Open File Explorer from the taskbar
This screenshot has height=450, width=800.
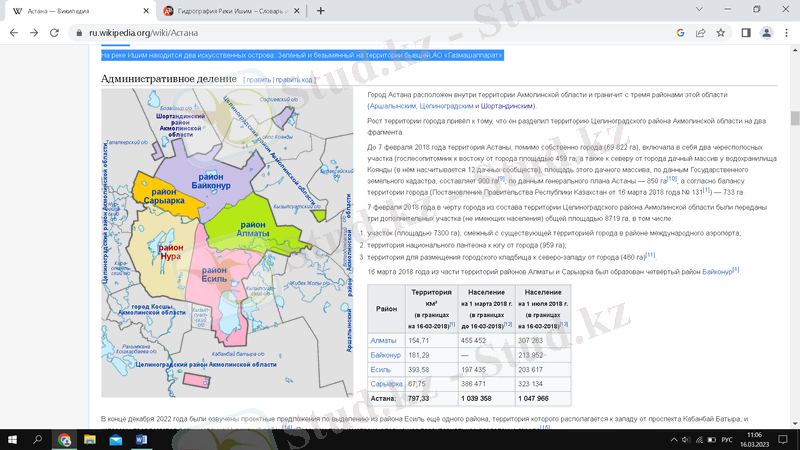(x=89, y=438)
